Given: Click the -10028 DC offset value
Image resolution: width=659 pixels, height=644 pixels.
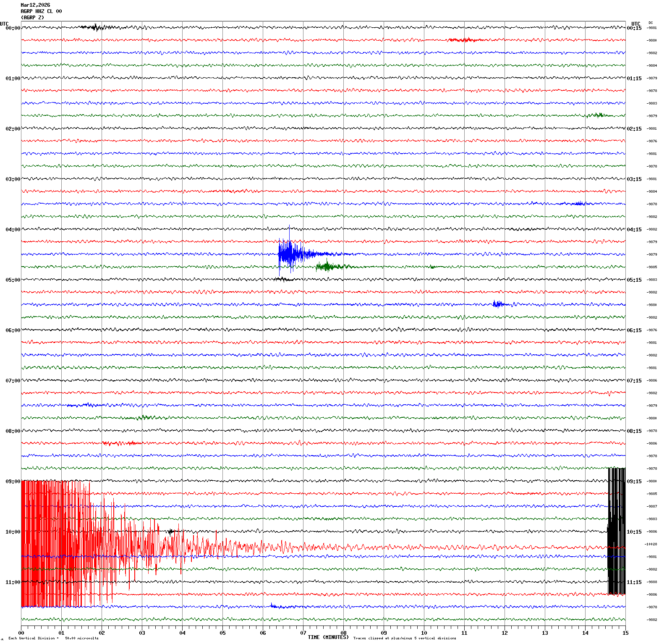Looking at the screenshot, I should 651,544.
